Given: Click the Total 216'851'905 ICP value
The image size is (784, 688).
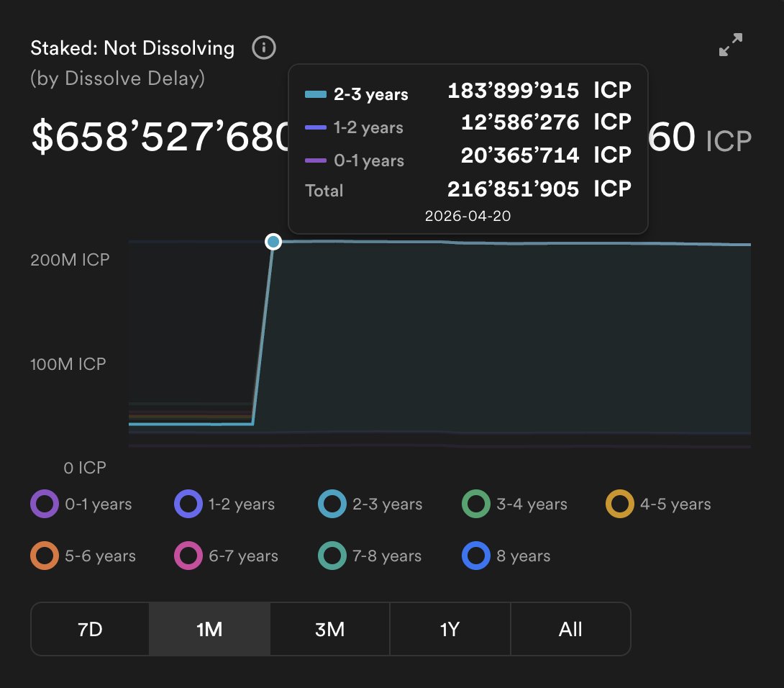Looking at the screenshot, I should [x=539, y=189].
